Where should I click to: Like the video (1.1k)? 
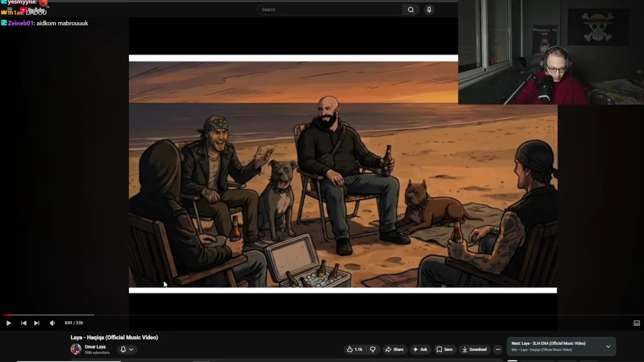(x=355, y=349)
